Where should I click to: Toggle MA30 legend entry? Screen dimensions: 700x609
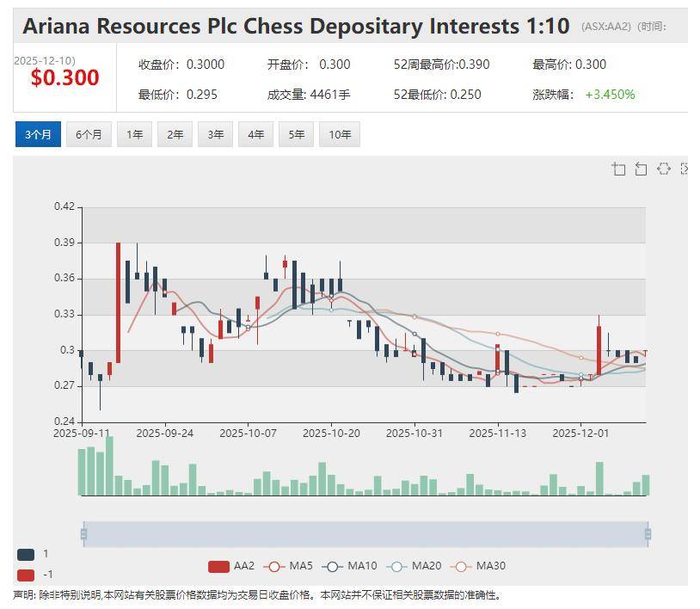[x=477, y=566]
